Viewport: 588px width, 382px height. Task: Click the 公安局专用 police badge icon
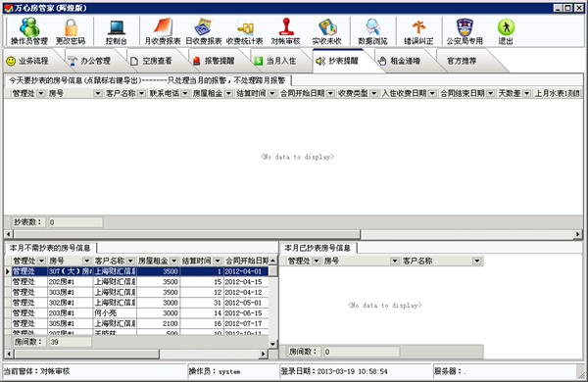pos(465,31)
